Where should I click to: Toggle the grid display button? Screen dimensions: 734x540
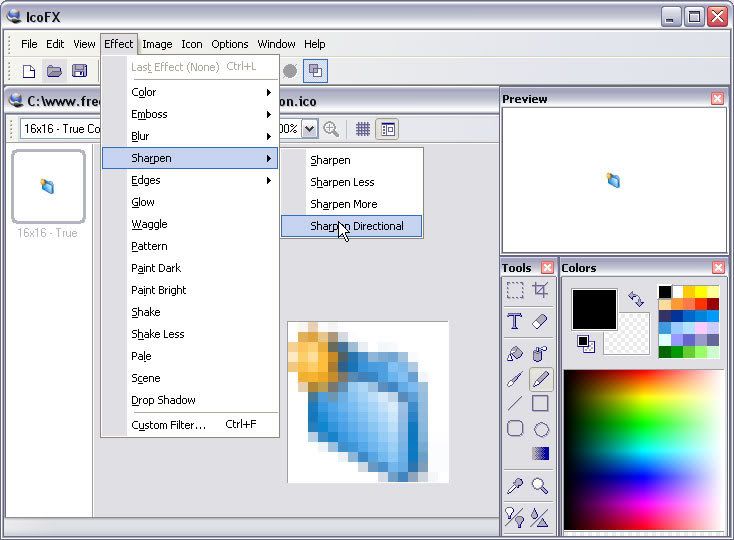[x=363, y=129]
